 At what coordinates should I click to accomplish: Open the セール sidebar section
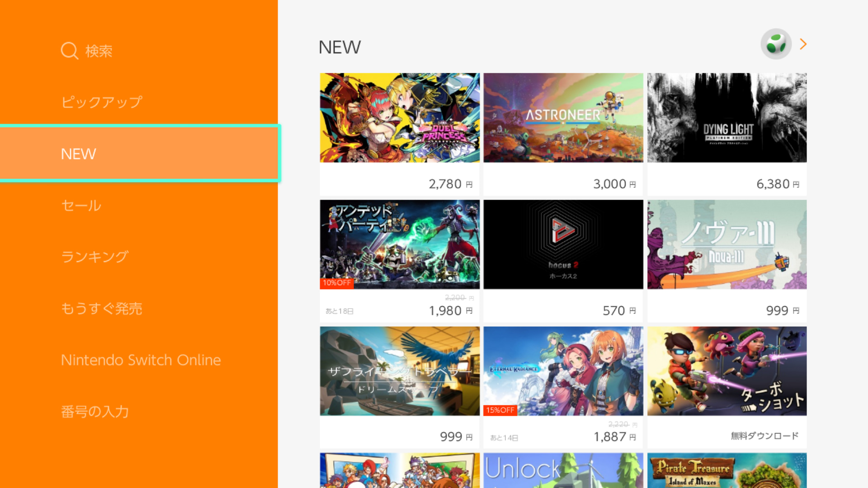pos(81,205)
